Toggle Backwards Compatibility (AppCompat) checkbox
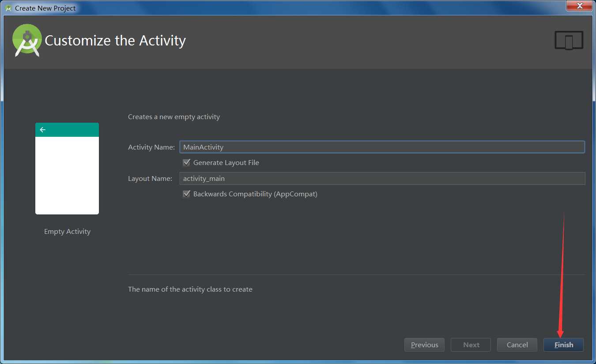596x364 pixels. [x=186, y=194]
